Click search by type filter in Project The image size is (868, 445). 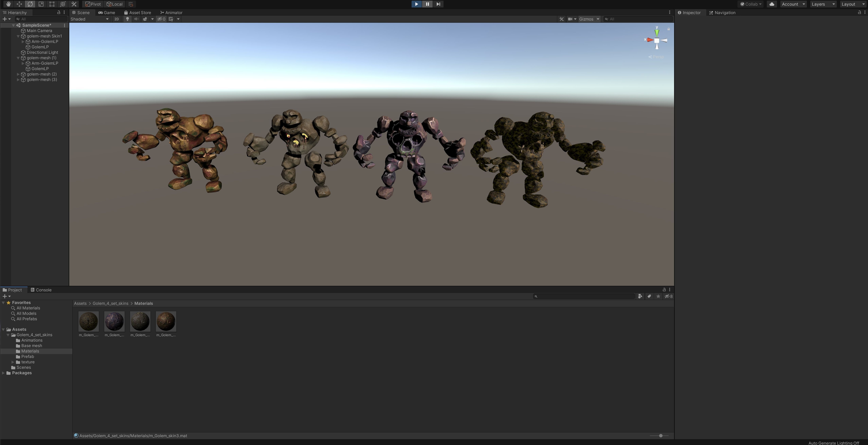(640, 296)
